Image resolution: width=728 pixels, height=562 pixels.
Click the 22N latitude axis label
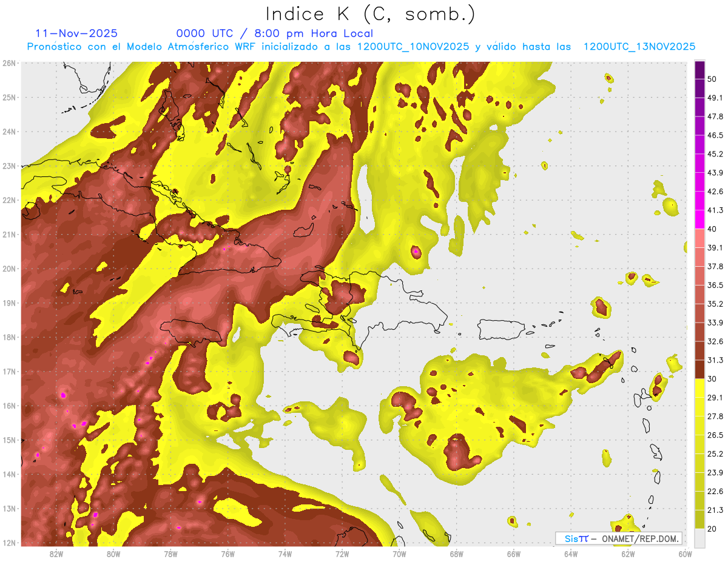[9, 200]
